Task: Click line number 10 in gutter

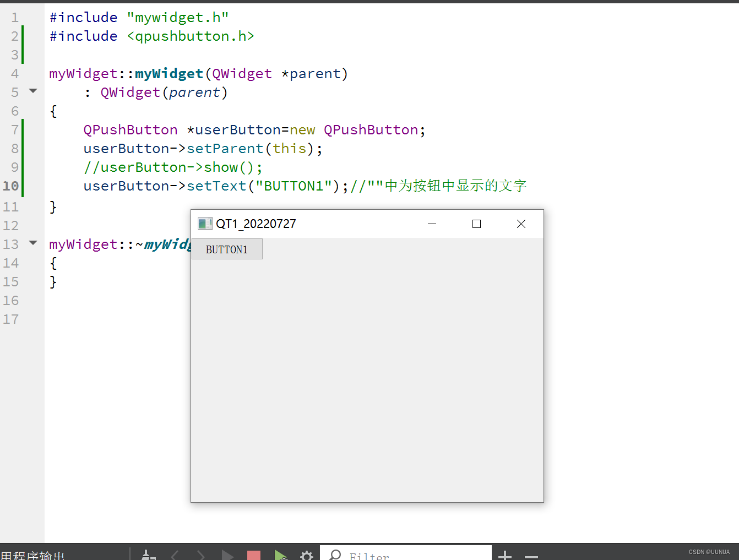Action: [x=10, y=186]
